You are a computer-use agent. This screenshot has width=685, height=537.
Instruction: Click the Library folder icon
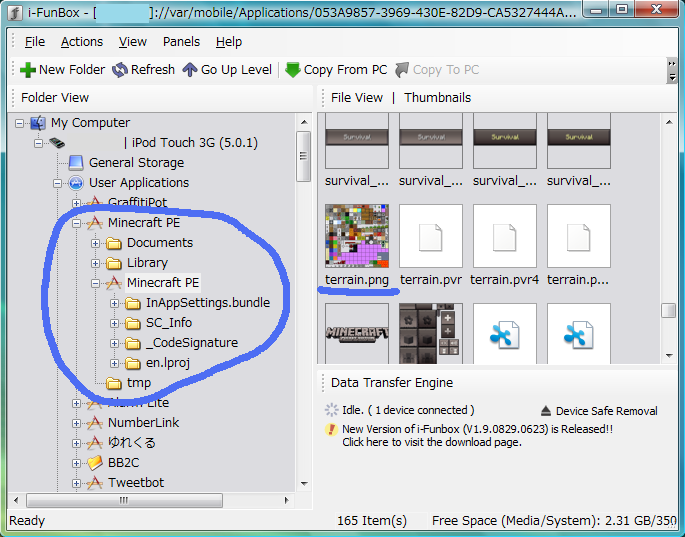click(114, 263)
